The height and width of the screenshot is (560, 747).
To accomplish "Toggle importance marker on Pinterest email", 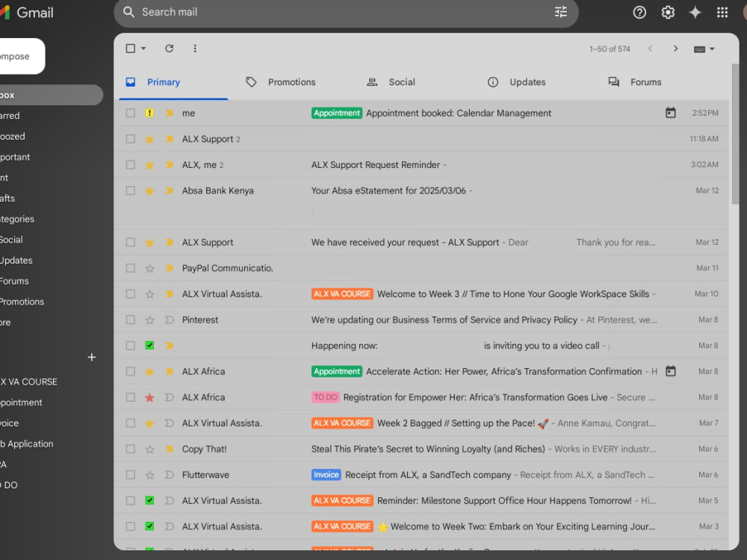I will pos(169,320).
